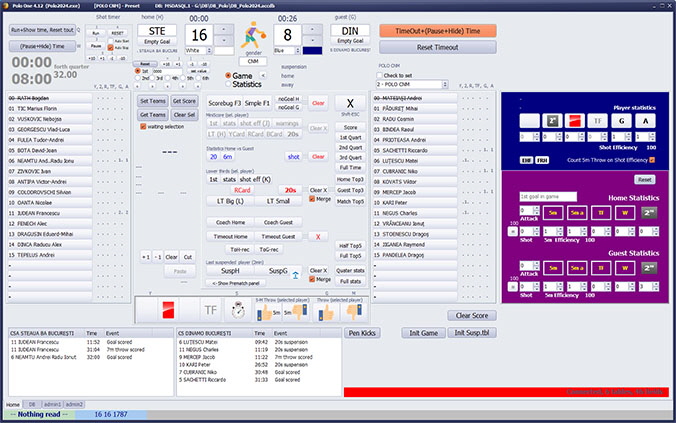676x423 pixels.
Task: Increase home score with upper stepper button
Action: [x=224, y=29]
